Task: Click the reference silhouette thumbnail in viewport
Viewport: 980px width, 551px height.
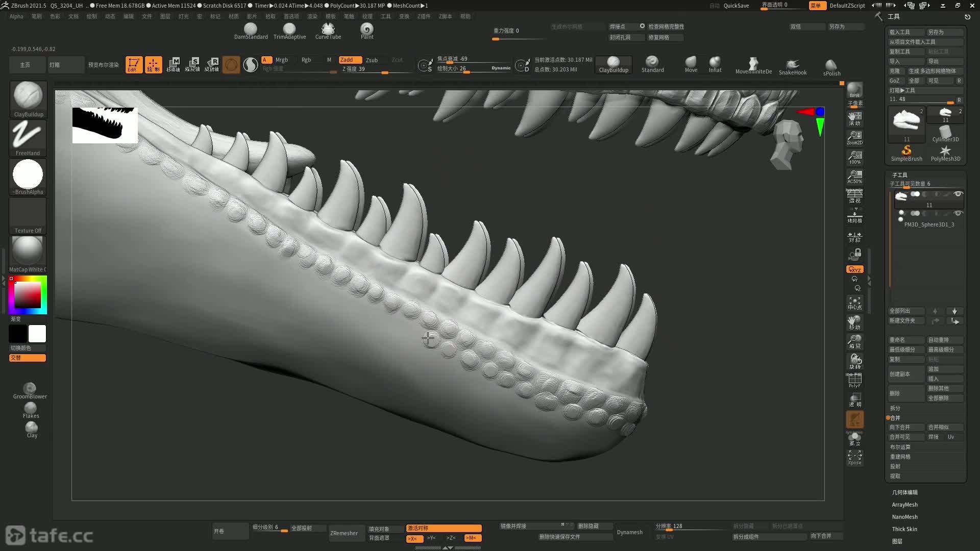Action: [x=105, y=125]
